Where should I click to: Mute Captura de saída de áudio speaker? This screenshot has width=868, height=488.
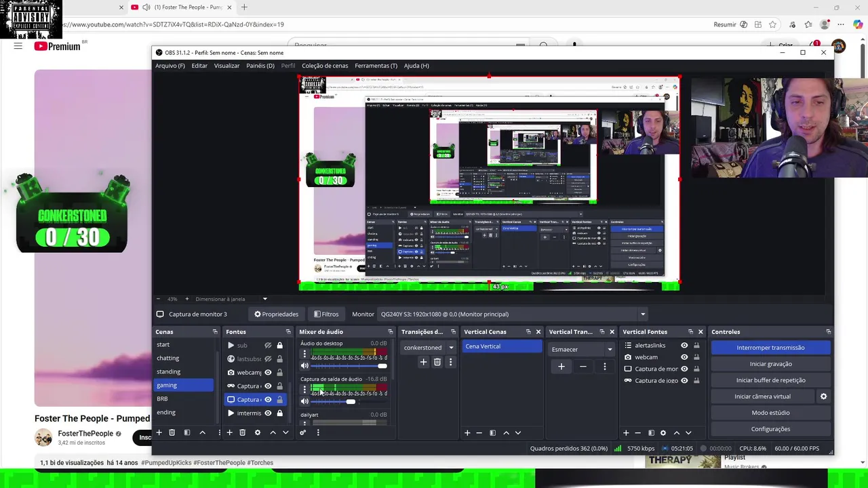point(304,401)
